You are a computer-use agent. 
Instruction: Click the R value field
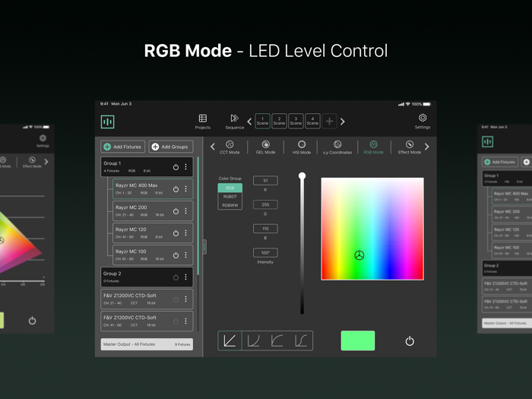(265, 181)
